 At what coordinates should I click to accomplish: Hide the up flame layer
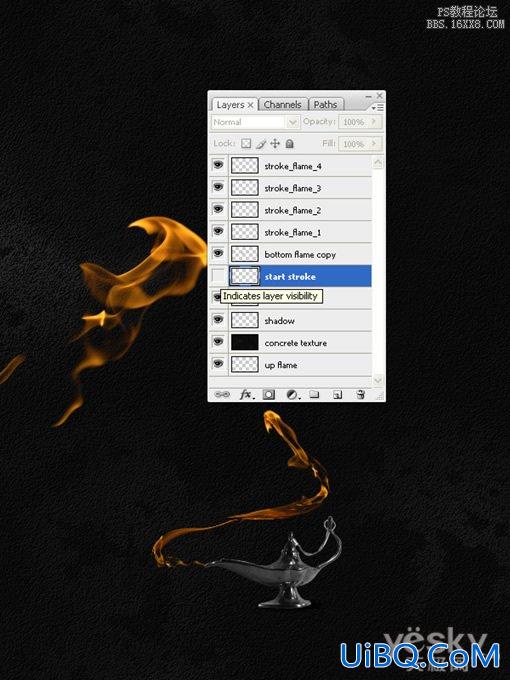[218, 364]
